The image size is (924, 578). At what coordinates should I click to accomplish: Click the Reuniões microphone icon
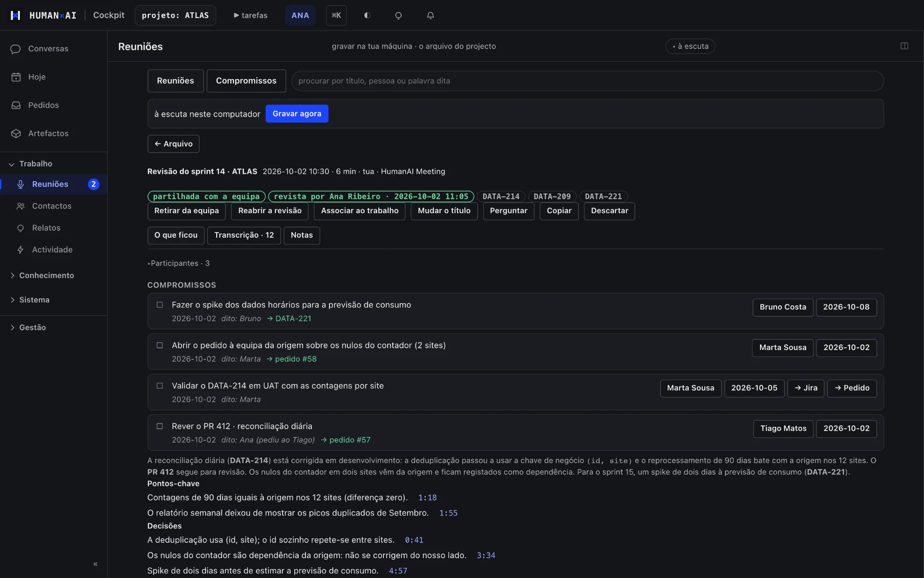20,184
